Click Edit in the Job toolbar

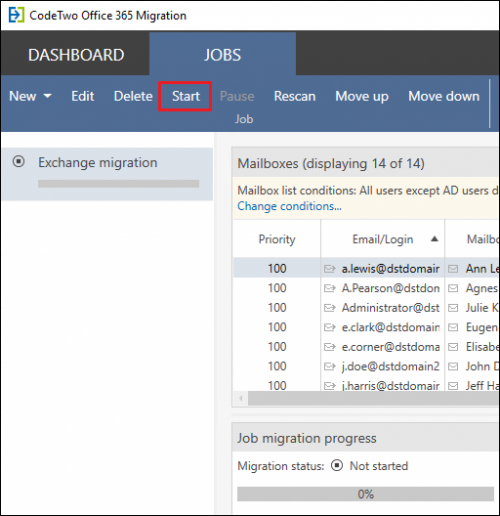pos(83,96)
